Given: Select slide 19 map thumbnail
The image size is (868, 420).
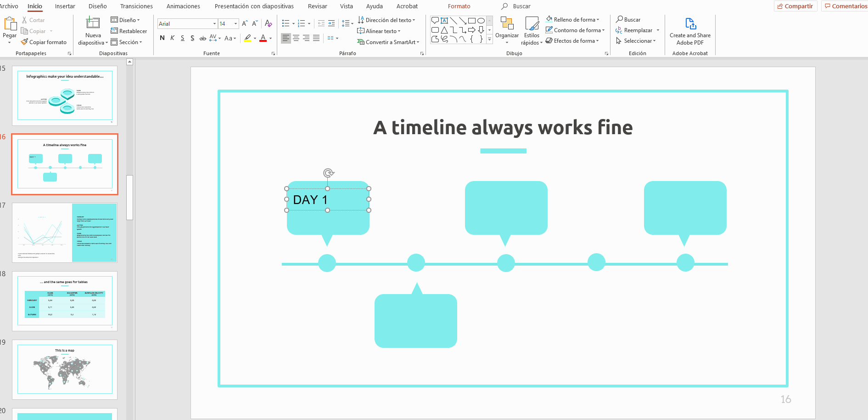Looking at the screenshot, I should point(65,369).
